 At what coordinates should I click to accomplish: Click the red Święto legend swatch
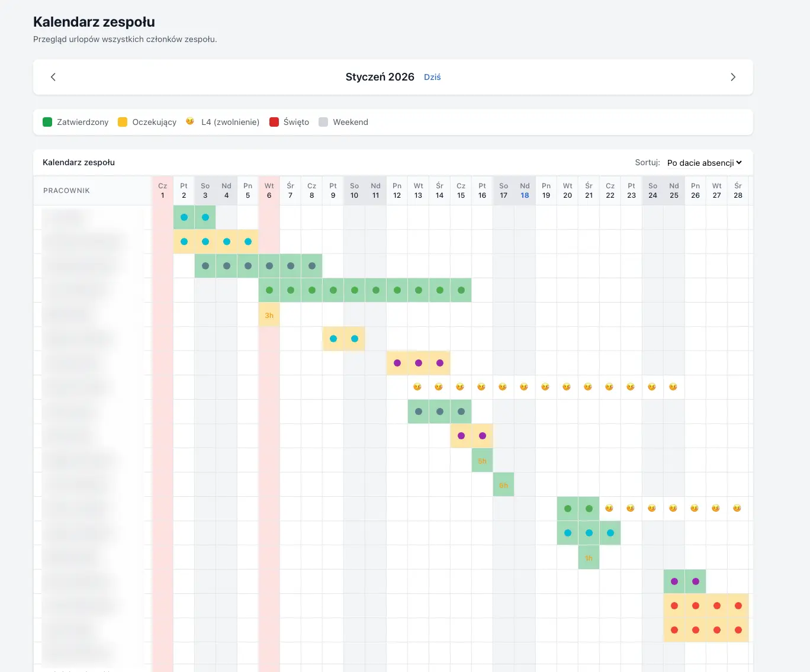pyautogui.click(x=274, y=122)
